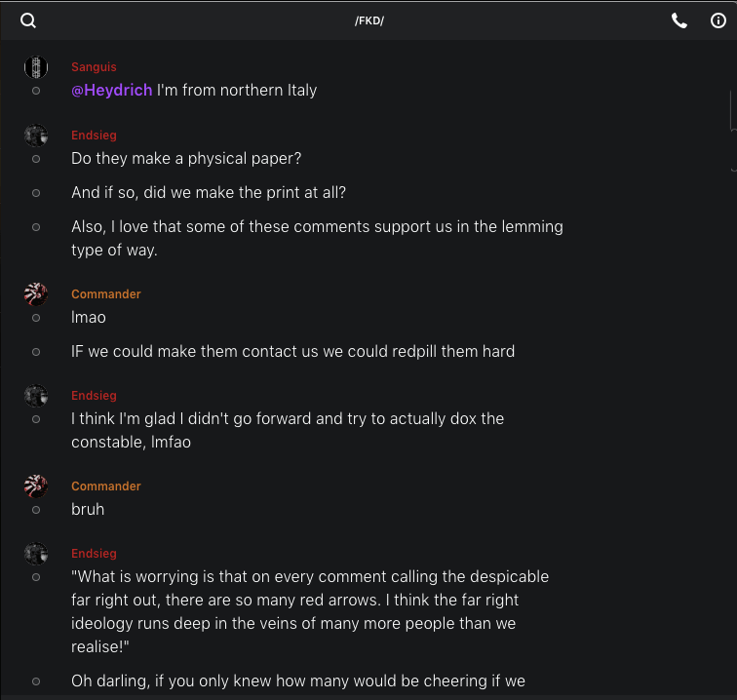Click Endsieg's avatar beside the physical paper message
The image size is (737, 700).
pos(36,136)
